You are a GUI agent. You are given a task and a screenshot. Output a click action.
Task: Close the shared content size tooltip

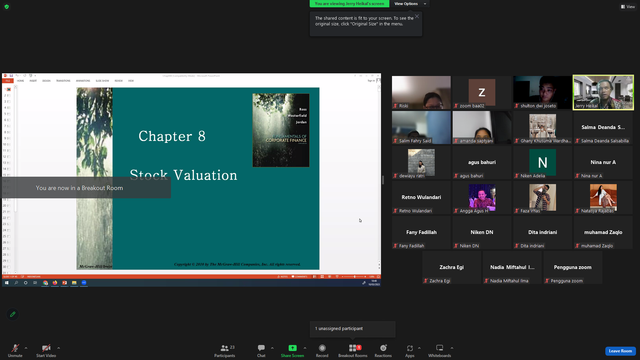tap(417, 16)
